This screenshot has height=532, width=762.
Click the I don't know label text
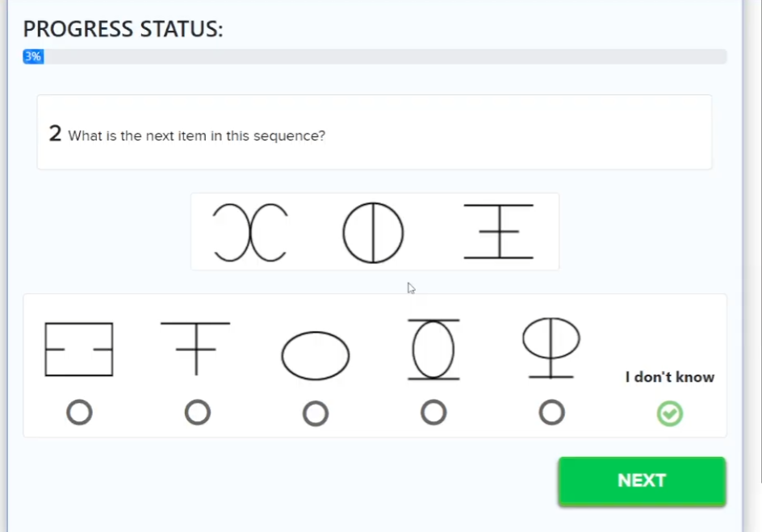[669, 377]
